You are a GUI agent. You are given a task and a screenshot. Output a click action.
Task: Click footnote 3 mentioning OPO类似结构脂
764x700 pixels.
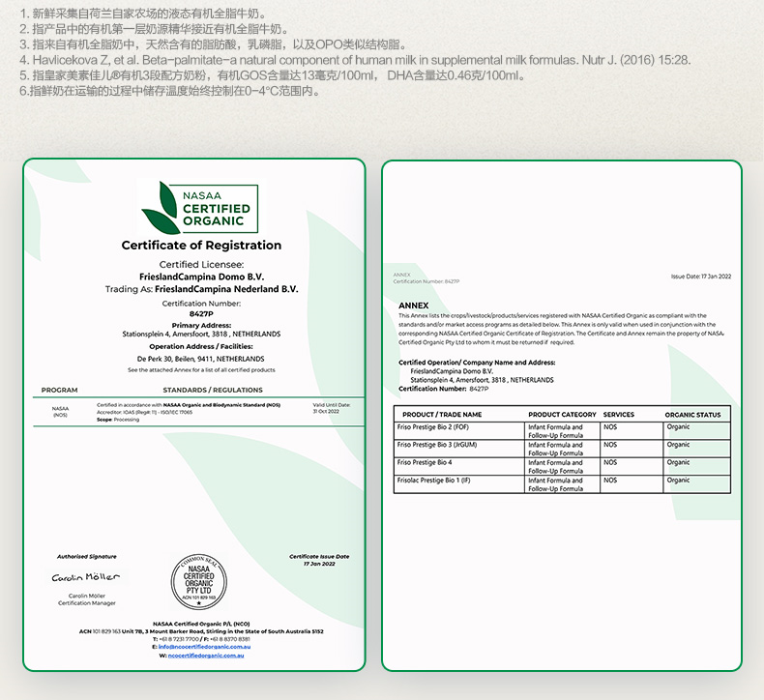pos(213,44)
